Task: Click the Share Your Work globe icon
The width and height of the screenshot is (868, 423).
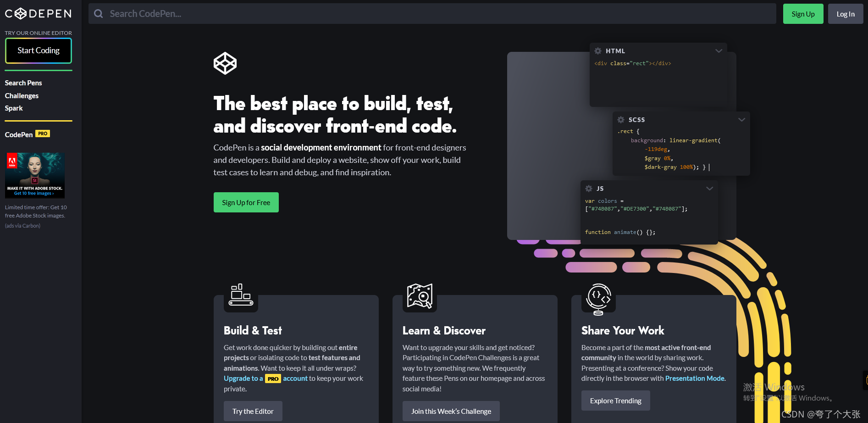Action: pyautogui.click(x=599, y=299)
